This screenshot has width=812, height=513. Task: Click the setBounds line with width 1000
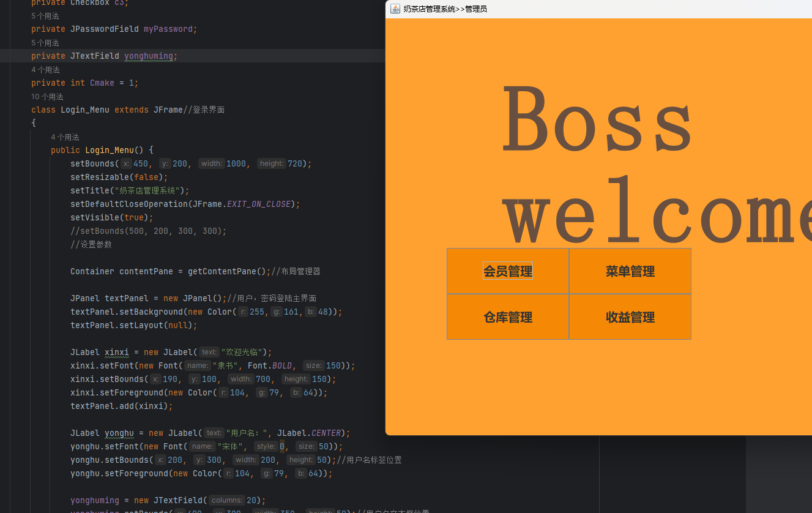pyautogui.click(x=191, y=163)
